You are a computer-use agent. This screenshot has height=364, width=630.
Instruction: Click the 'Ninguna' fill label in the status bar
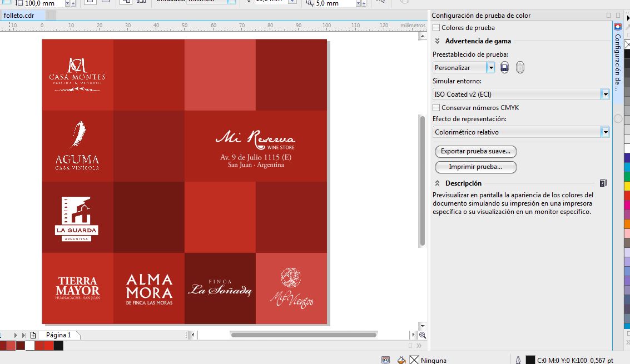(434, 360)
